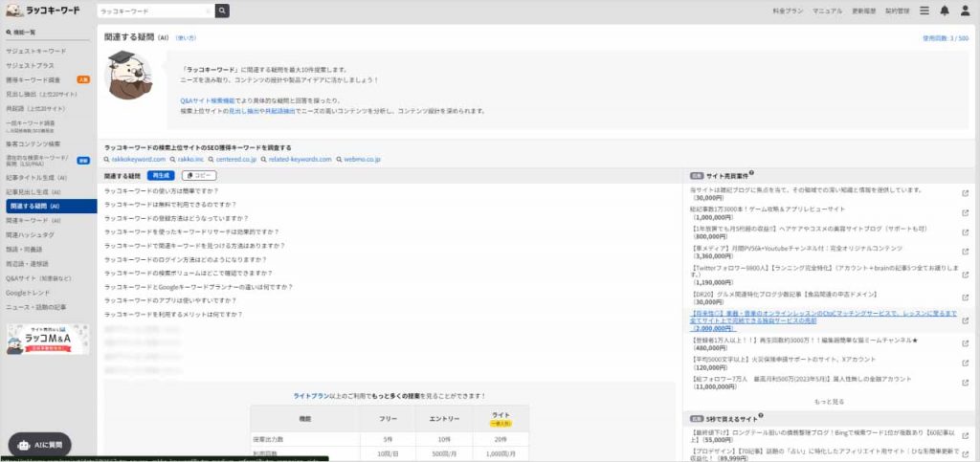
Task: Click the ラッコM&A banner
Action: coord(48,340)
